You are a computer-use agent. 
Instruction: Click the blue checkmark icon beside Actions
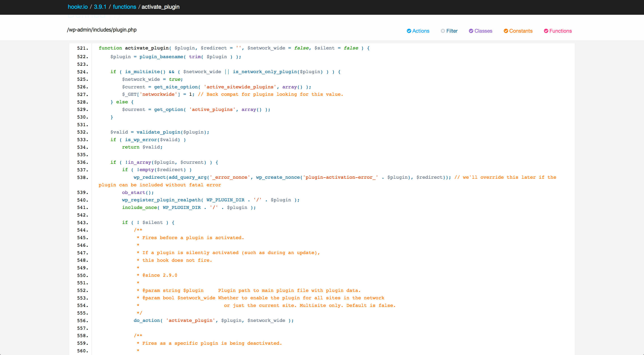click(409, 31)
